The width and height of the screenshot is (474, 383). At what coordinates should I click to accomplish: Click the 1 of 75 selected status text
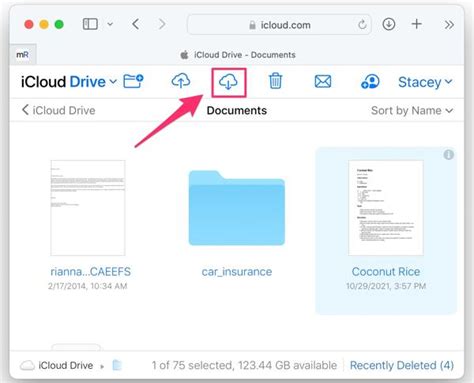coord(244,365)
